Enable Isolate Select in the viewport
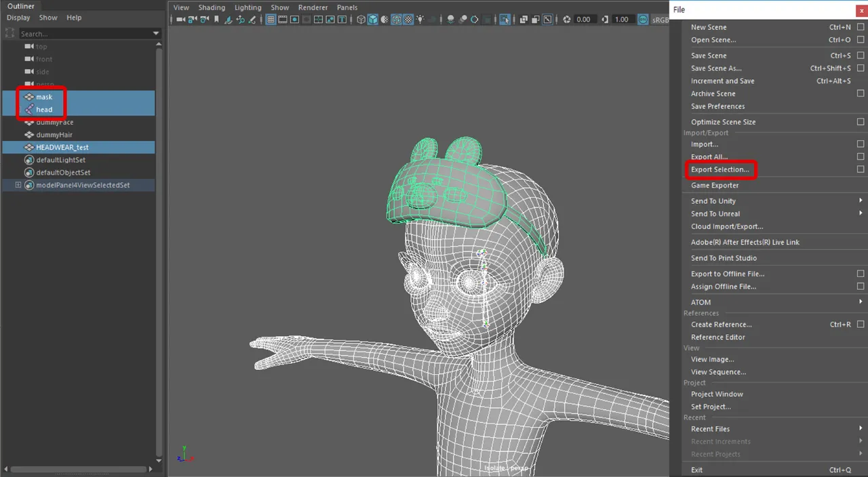868x477 pixels. (505, 19)
